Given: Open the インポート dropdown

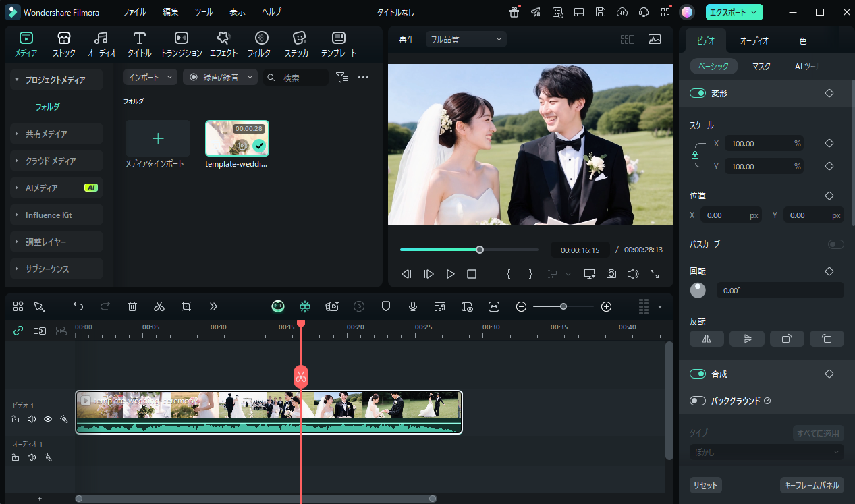Looking at the screenshot, I should click(150, 77).
